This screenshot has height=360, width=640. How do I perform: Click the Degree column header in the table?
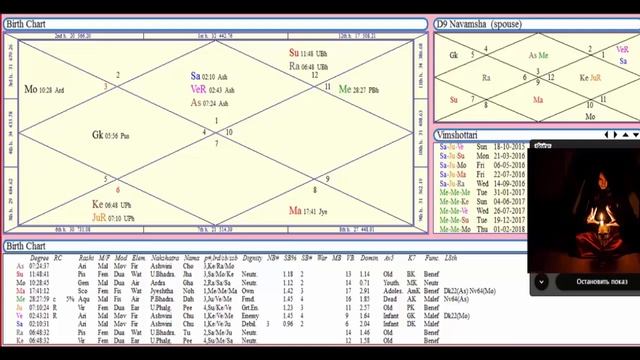[39, 258]
